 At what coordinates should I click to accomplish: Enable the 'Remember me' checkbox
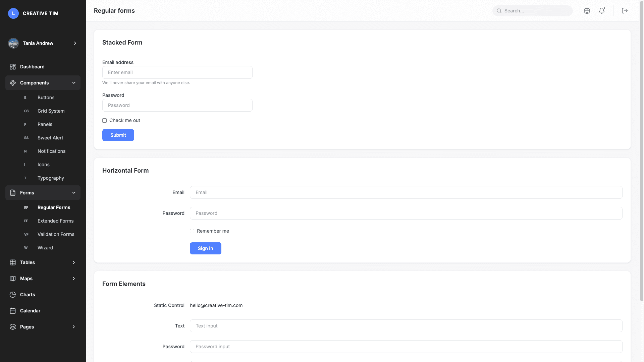point(192,231)
